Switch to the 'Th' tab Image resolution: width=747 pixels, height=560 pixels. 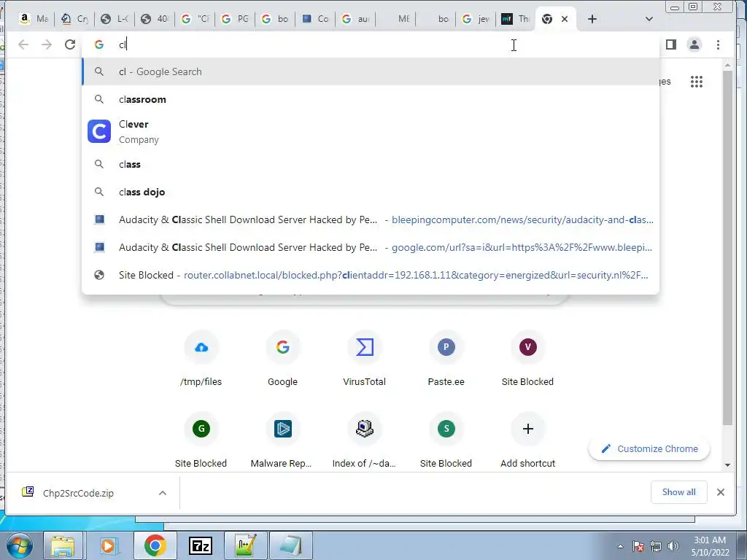(x=516, y=19)
